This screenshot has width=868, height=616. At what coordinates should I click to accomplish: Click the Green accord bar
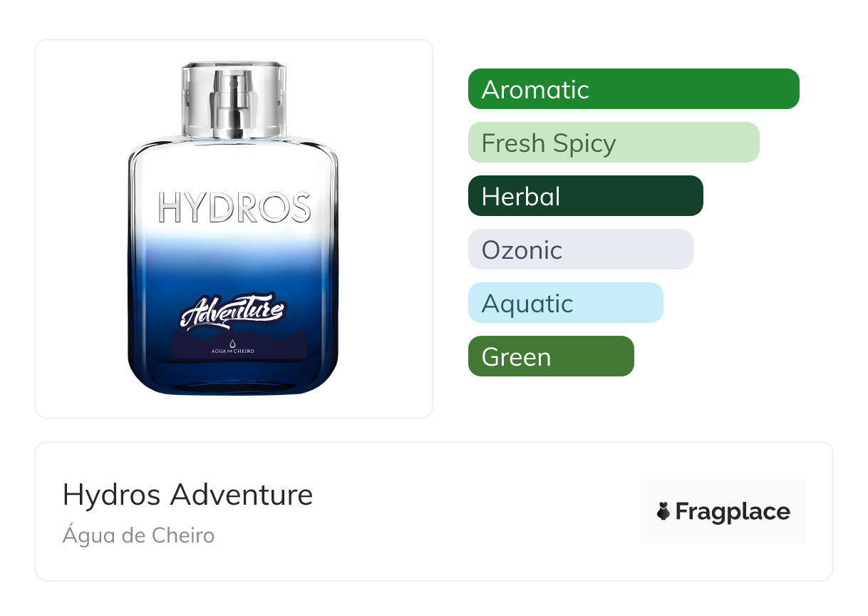[x=551, y=356]
